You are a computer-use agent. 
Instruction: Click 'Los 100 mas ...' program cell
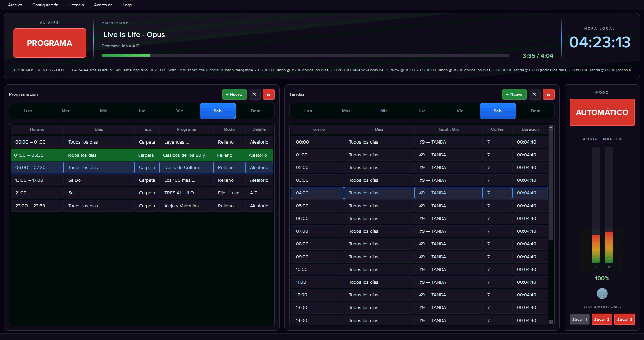coord(186,180)
